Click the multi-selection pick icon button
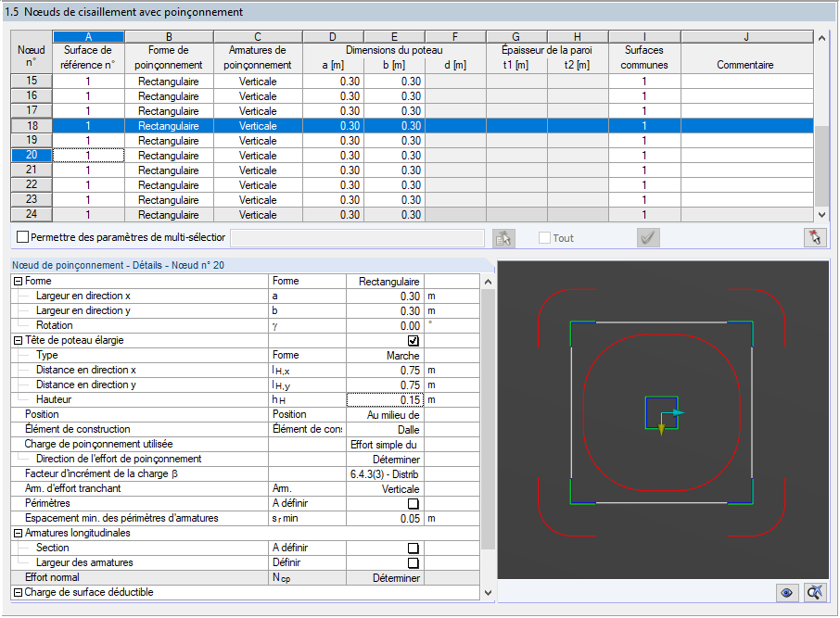Screen dimensions: 840x618 click(x=503, y=238)
